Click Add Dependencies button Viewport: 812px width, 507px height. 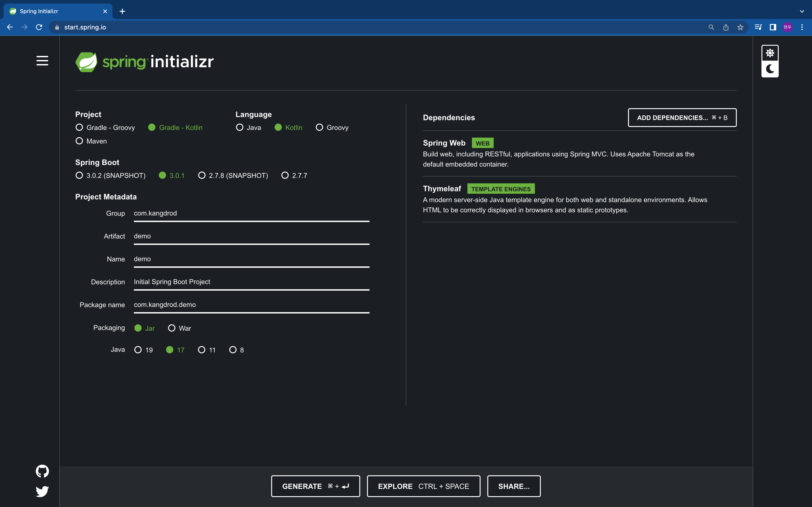(682, 118)
